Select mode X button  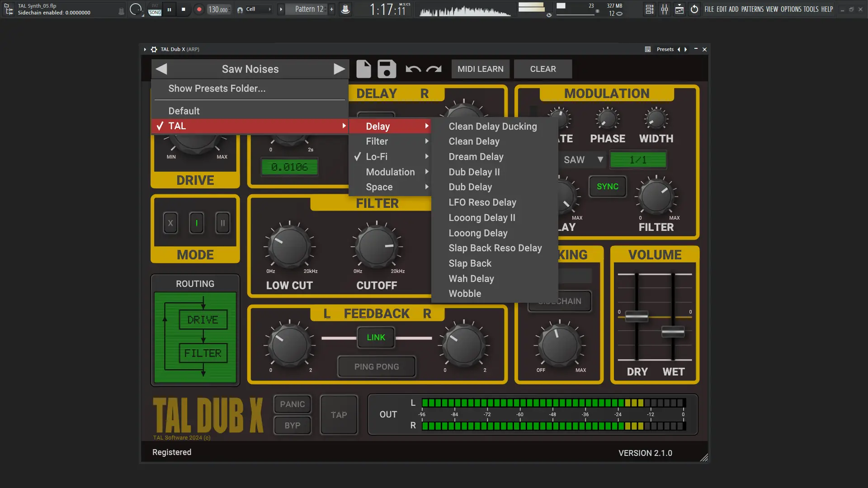pos(170,223)
